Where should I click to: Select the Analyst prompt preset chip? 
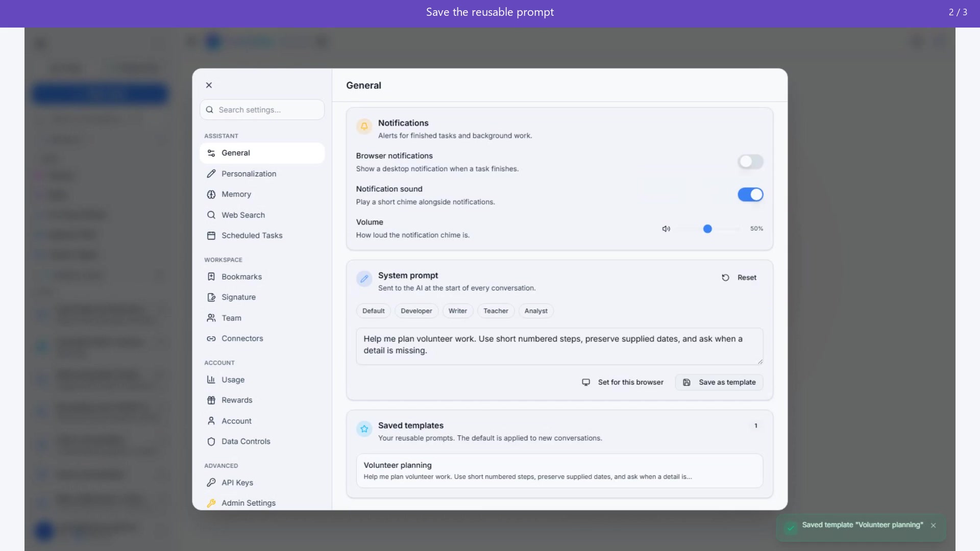(x=536, y=311)
